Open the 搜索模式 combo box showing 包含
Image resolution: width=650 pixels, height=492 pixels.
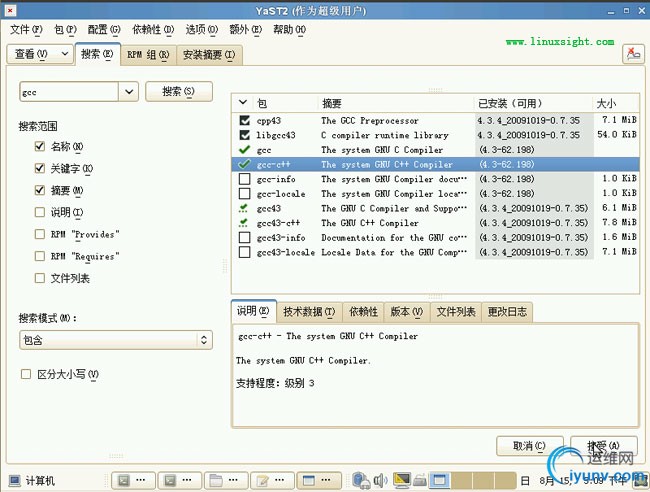(116, 340)
